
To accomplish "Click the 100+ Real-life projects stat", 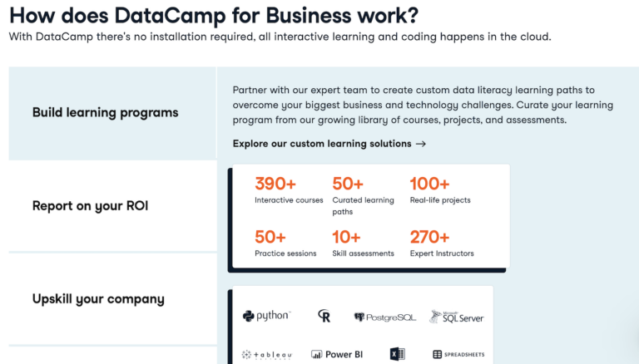I will (440, 189).
